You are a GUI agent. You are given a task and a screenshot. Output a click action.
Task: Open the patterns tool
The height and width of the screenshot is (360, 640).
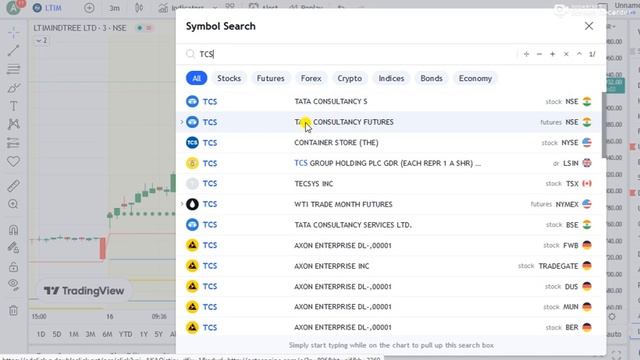(x=13, y=124)
